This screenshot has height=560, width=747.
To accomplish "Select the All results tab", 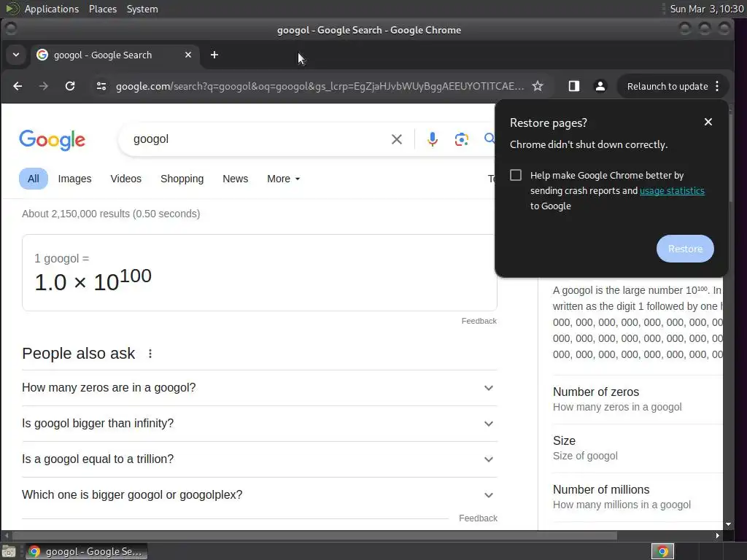I will coord(34,179).
